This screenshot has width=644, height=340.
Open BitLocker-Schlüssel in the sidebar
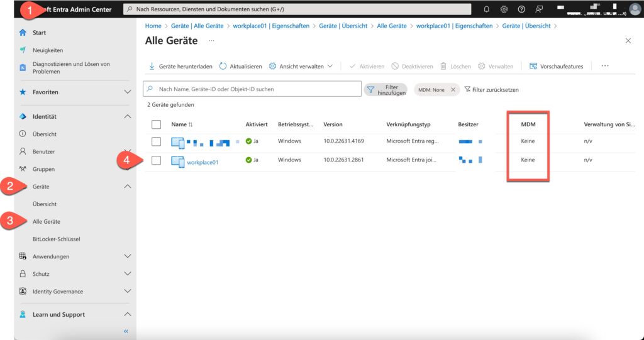click(x=56, y=239)
